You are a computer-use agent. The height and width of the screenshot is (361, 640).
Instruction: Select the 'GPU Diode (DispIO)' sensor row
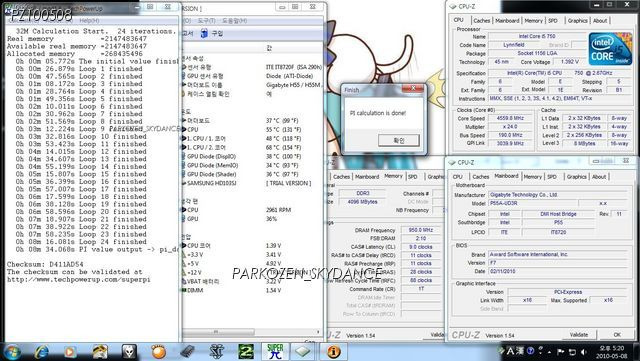coord(251,156)
